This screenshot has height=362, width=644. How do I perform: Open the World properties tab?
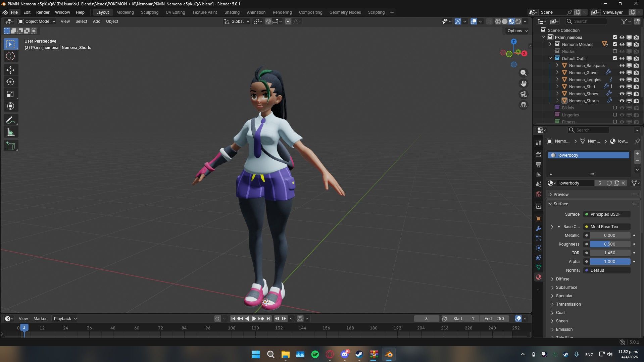coord(539,194)
